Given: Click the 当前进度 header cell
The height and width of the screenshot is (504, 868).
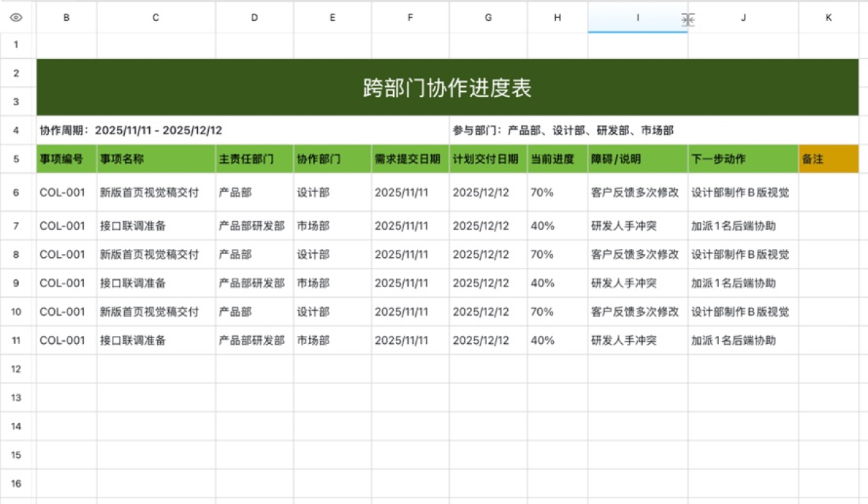Looking at the screenshot, I should 557,159.
